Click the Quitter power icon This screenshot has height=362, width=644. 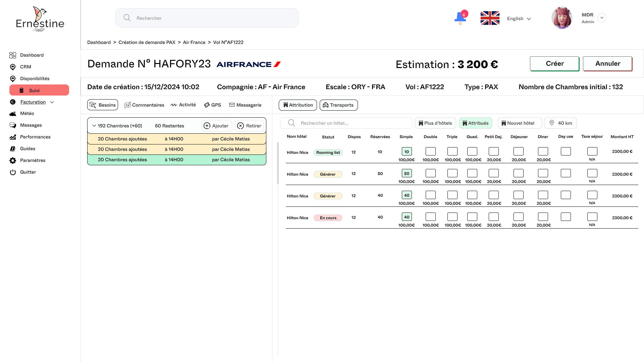point(13,172)
